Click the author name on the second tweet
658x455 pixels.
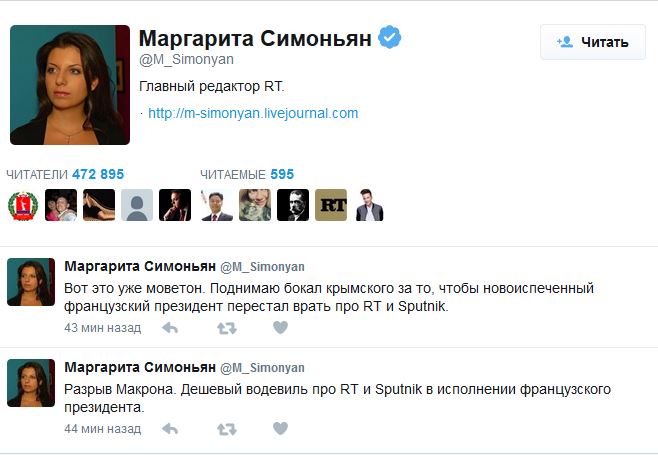[x=138, y=367]
